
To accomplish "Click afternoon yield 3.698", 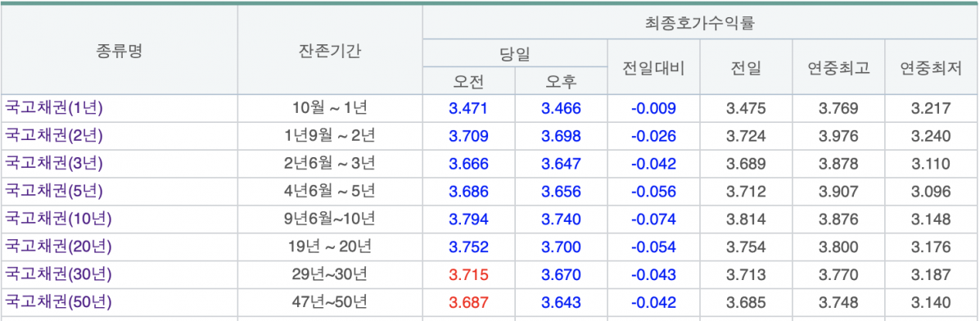I will (562, 136).
